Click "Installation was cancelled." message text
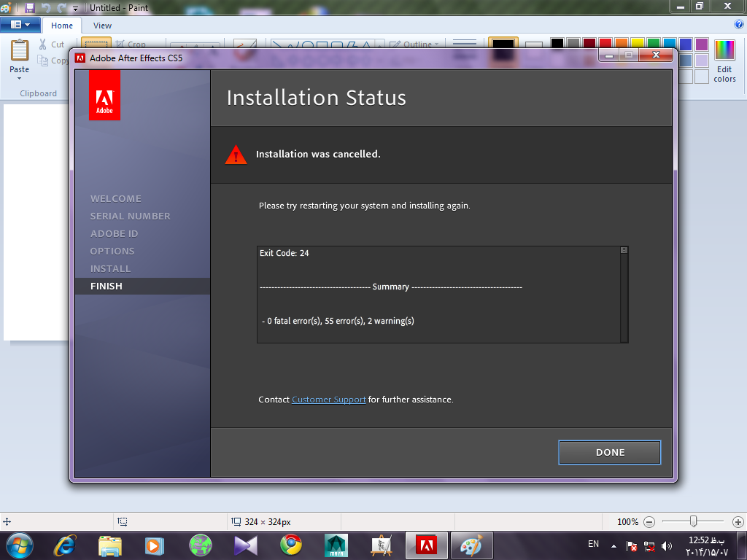 pyautogui.click(x=318, y=155)
